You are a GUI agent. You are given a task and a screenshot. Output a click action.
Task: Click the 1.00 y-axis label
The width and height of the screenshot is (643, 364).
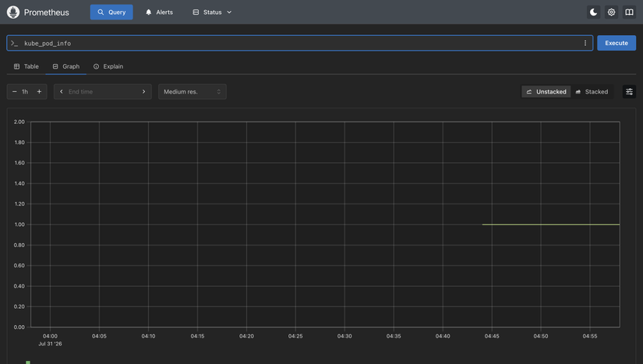pyautogui.click(x=19, y=224)
